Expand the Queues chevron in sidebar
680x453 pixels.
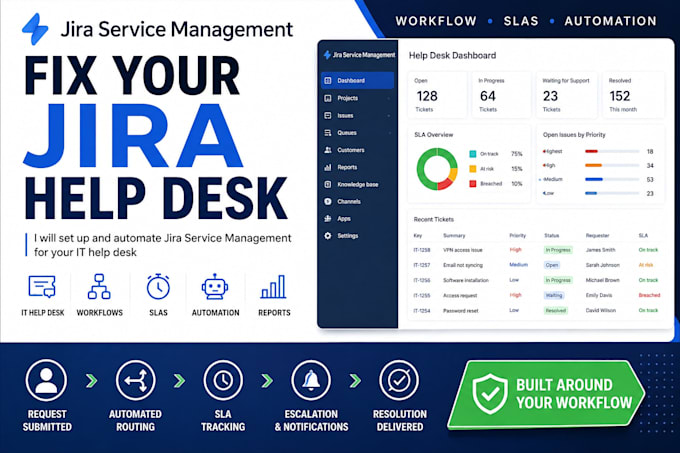389,133
